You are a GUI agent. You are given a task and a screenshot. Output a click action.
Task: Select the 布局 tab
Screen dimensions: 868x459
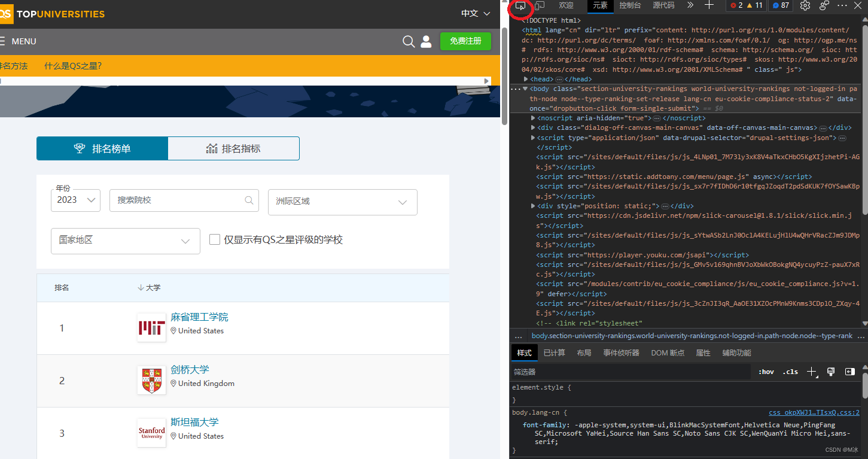[584, 353]
